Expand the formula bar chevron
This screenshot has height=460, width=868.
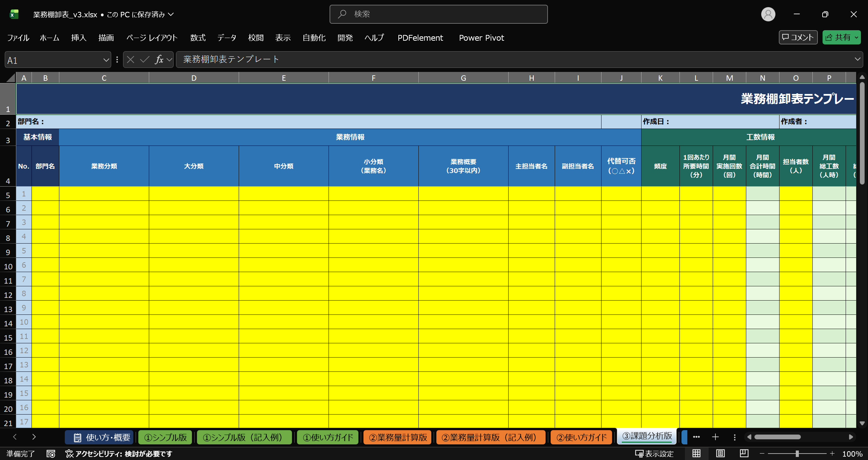(x=857, y=59)
